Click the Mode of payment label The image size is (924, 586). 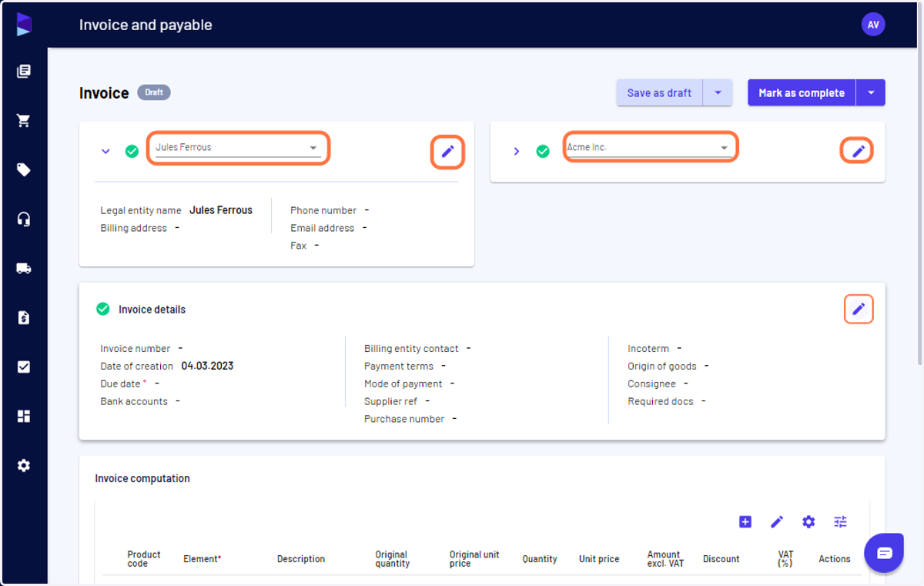(x=403, y=383)
